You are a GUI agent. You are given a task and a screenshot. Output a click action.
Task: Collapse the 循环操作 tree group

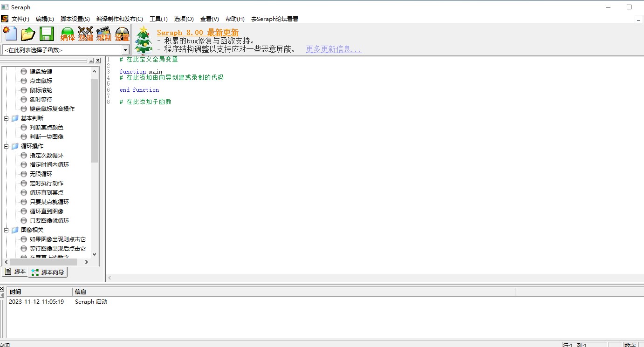7,146
